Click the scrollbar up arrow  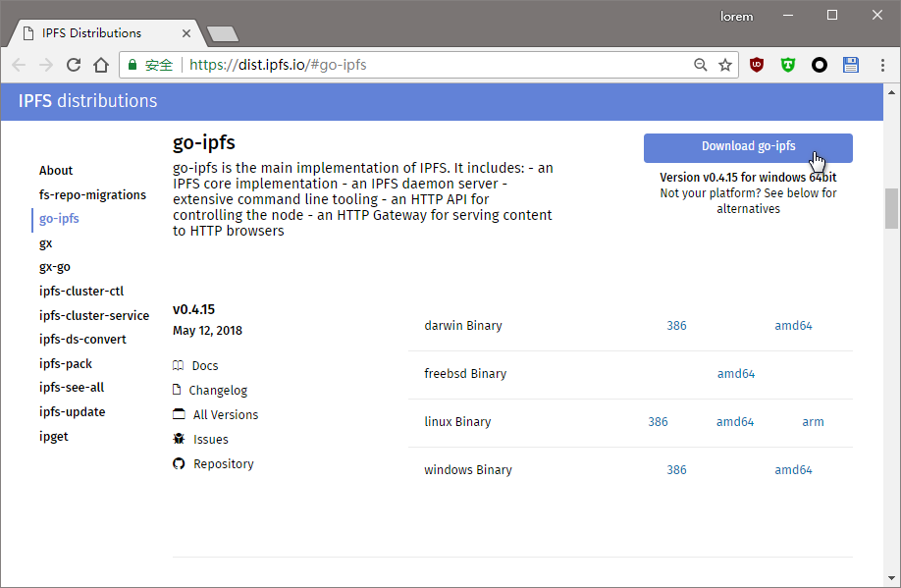point(891,92)
